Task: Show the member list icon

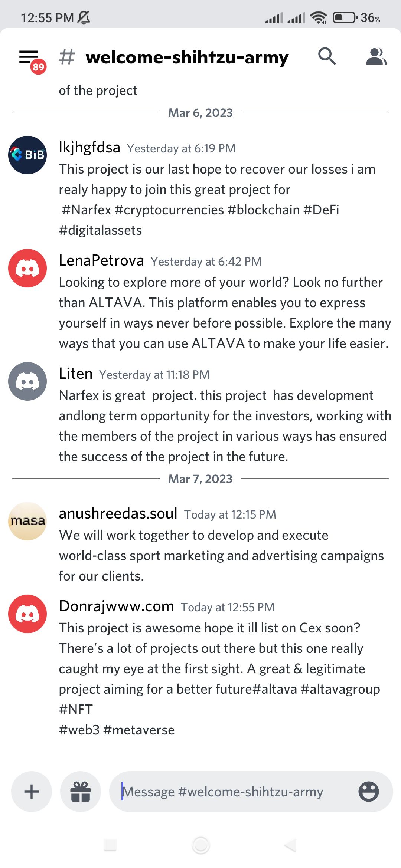Action: [x=376, y=56]
